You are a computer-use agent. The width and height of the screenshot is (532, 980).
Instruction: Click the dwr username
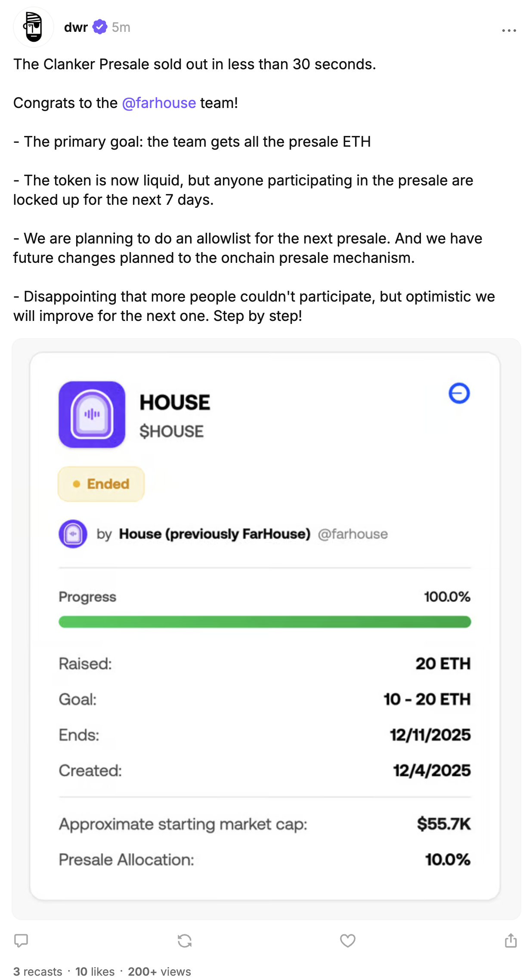click(x=76, y=28)
